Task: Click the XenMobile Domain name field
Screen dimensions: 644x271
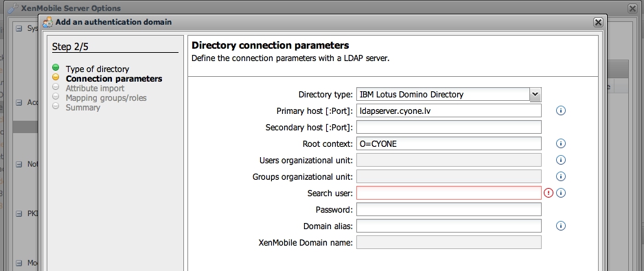Action: [x=448, y=242]
